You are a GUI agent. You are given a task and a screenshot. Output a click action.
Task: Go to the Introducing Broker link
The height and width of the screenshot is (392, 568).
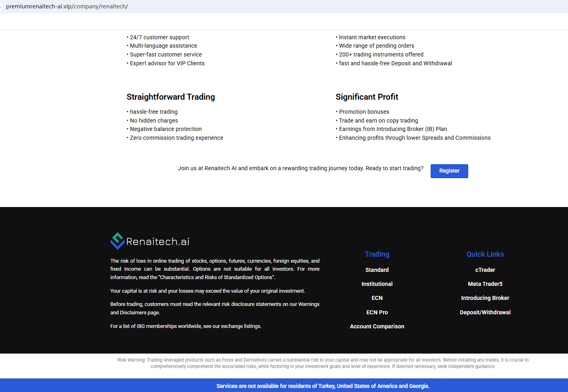click(x=485, y=298)
